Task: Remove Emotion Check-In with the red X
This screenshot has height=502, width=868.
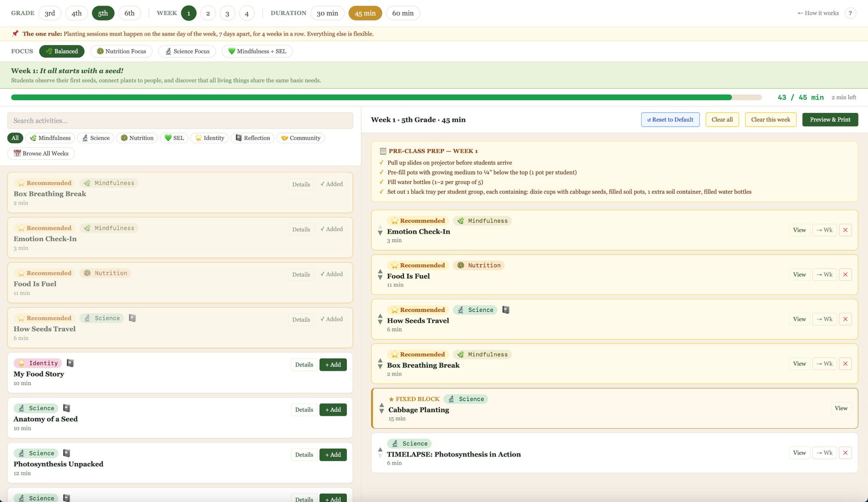Action: 845,230
